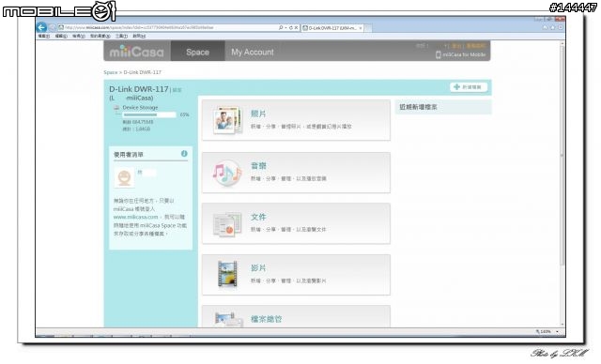The width and height of the screenshot is (601, 364).
Task: Open the 說明(H) menu
Action: point(139,36)
